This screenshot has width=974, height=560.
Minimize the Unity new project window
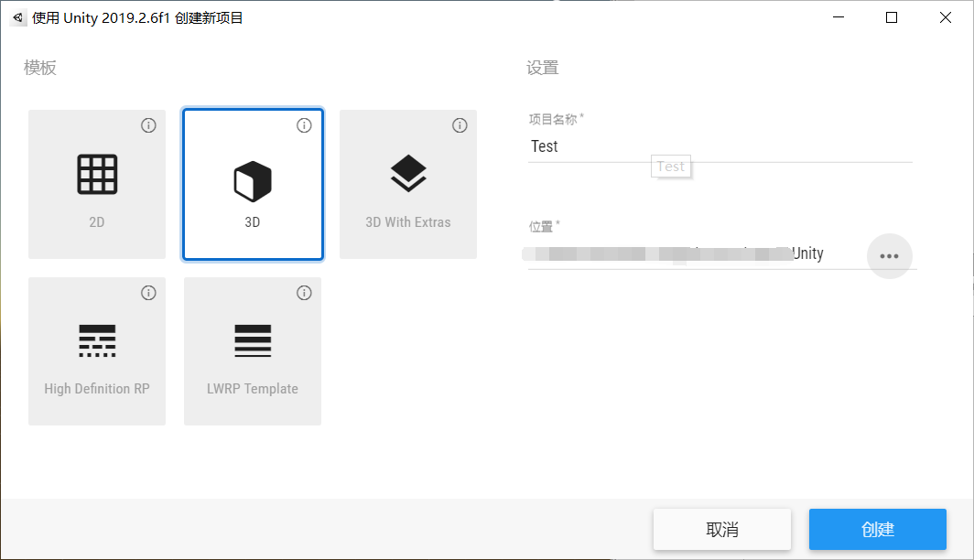[x=839, y=17]
